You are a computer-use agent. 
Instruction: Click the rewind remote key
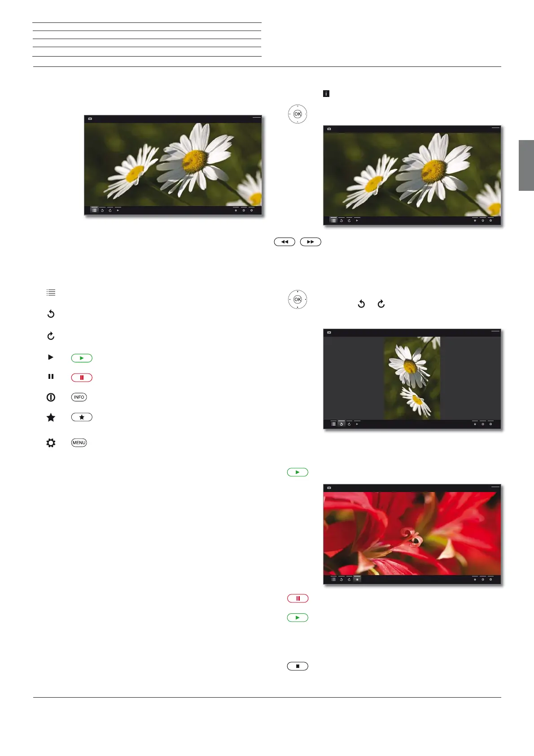tap(285, 242)
